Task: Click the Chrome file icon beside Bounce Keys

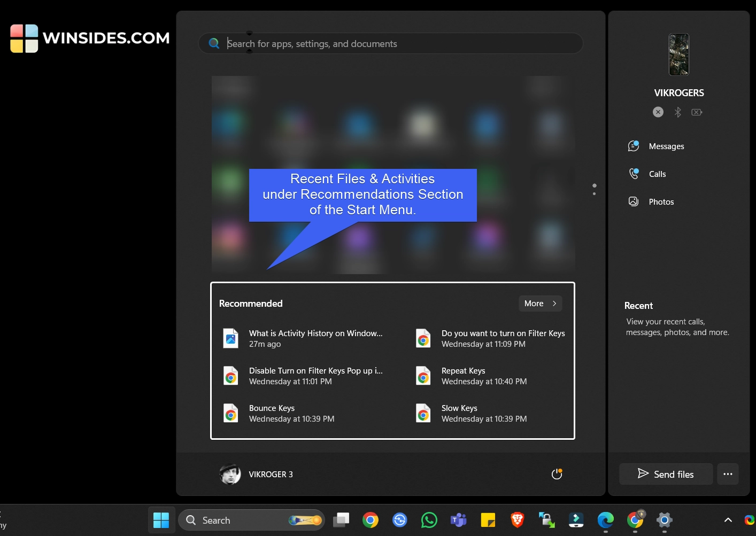Action: (x=230, y=413)
